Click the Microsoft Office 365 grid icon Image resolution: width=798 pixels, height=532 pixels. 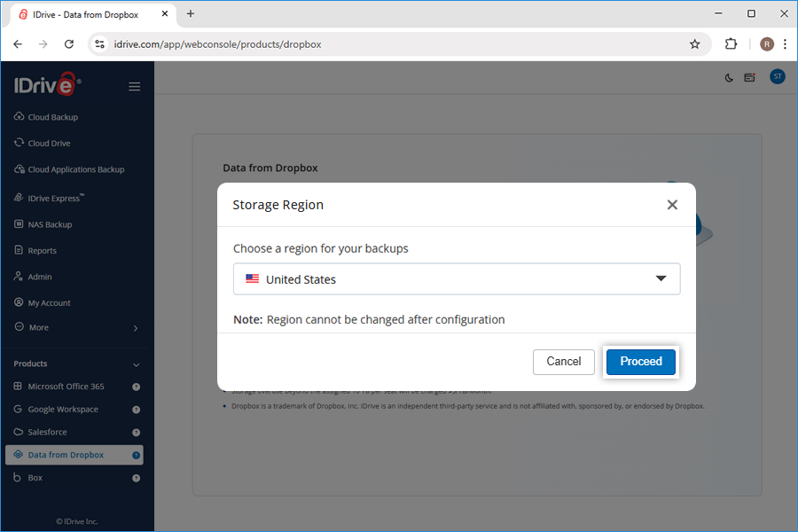[x=18, y=386]
